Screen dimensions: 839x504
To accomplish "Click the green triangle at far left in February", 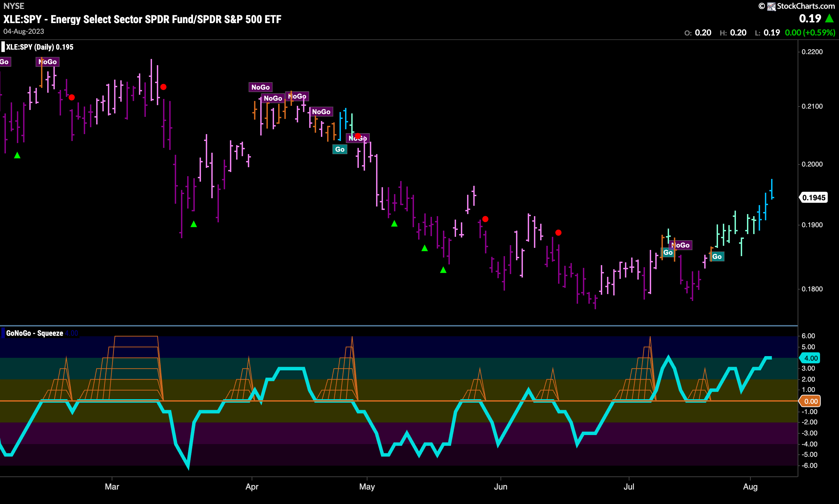I will [17, 155].
